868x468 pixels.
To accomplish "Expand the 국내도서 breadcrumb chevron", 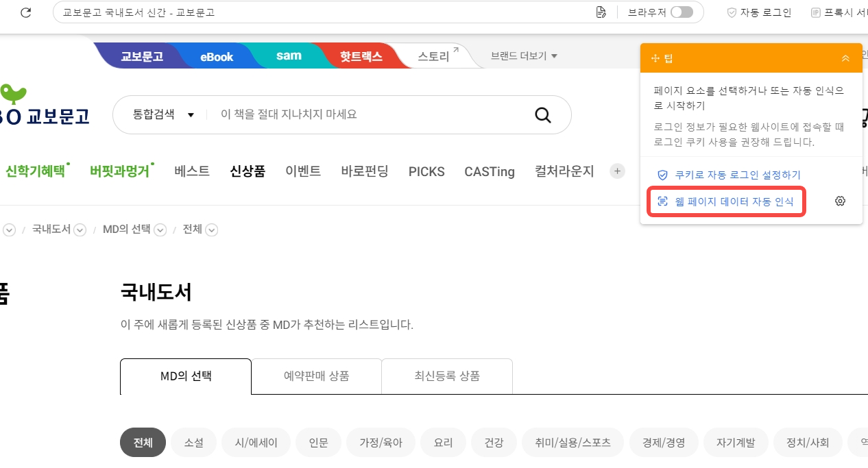I will tap(80, 230).
